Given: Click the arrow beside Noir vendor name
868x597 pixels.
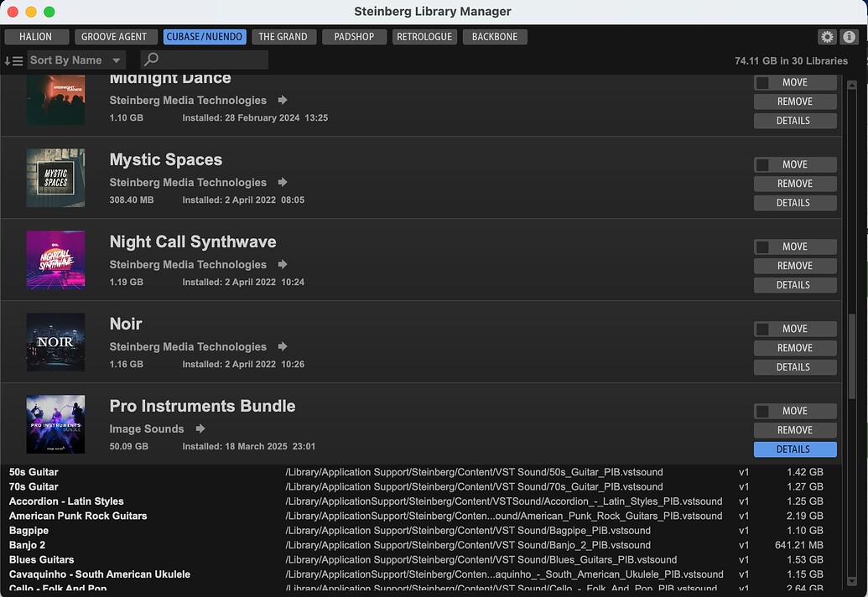Looking at the screenshot, I should coord(283,347).
